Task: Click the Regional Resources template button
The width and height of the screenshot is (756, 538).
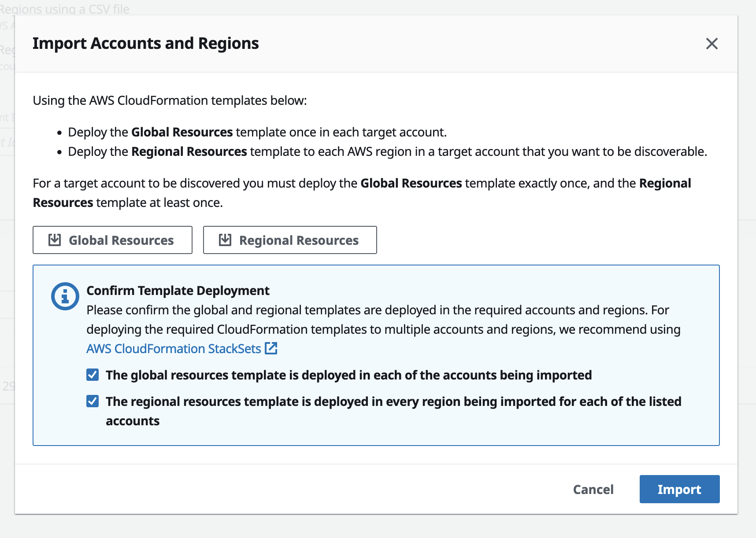Action: coord(289,240)
